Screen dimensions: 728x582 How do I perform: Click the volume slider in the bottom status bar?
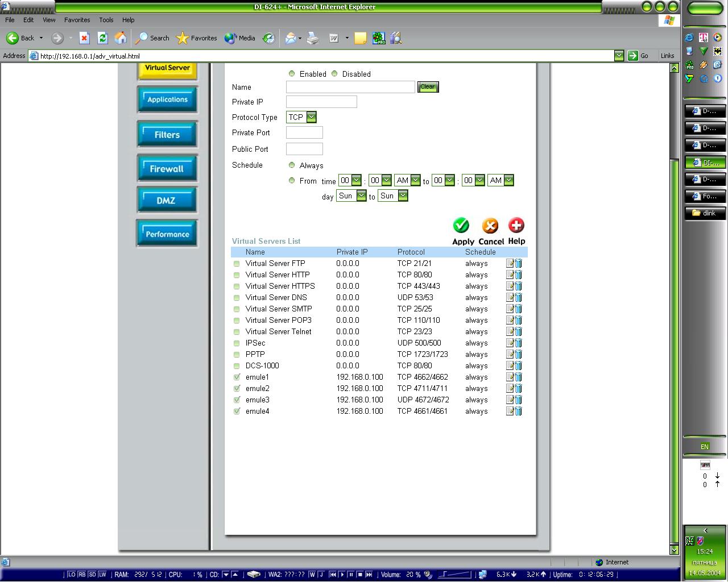(454, 575)
